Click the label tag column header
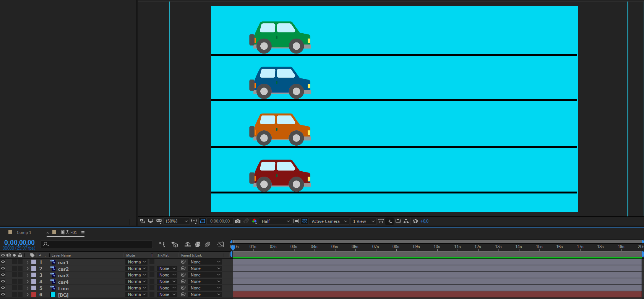 point(32,255)
